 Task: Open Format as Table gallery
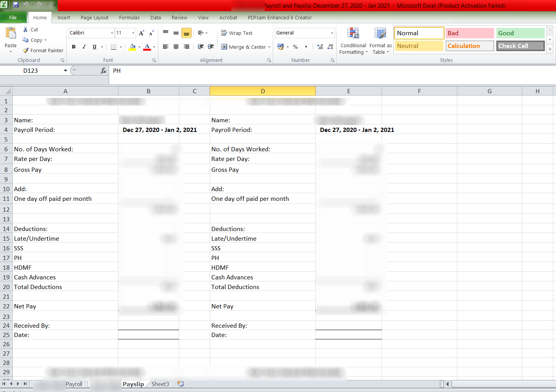(380, 41)
